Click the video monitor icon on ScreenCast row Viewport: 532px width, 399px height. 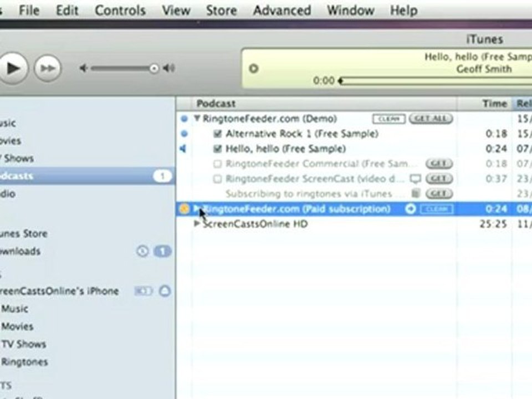tap(415, 178)
